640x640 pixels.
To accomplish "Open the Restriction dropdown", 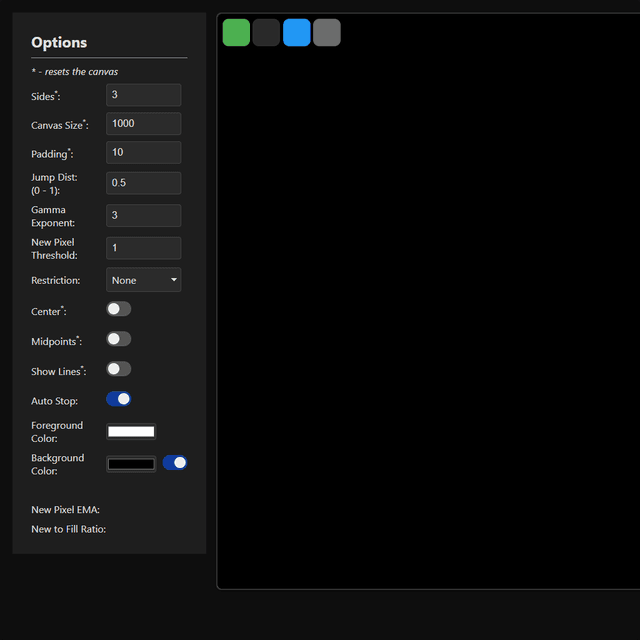I will tap(144, 280).
